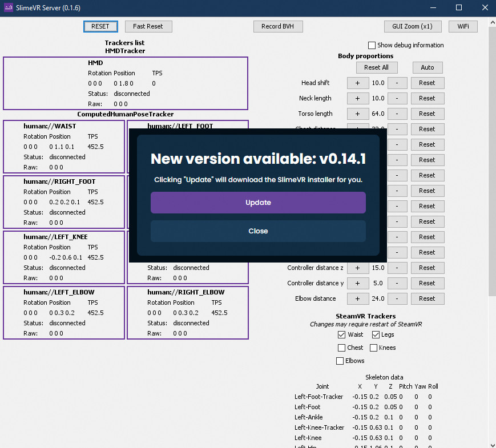Increase Elbow distance with plus button
The image size is (496, 448).
(x=358, y=298)
